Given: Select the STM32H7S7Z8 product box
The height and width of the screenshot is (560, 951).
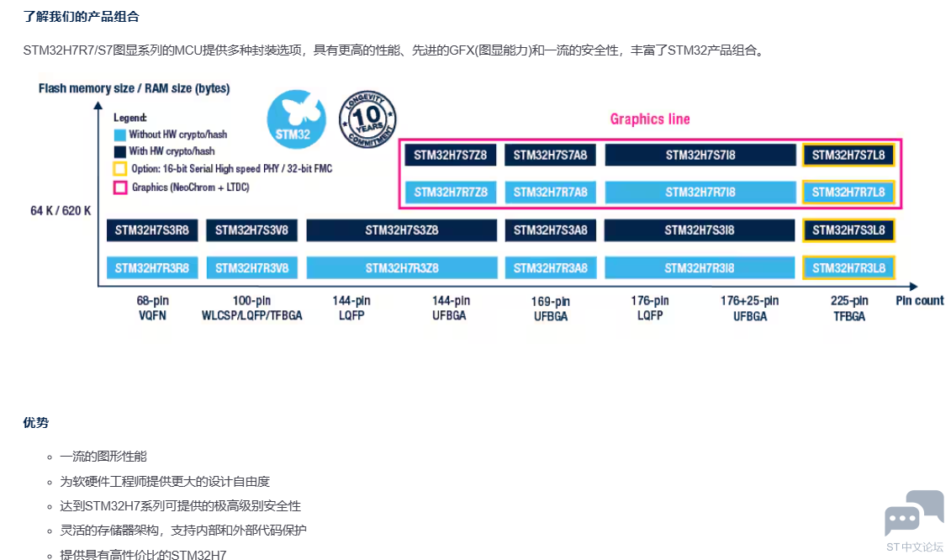Looking at the screenshot, I should (451, 156).
